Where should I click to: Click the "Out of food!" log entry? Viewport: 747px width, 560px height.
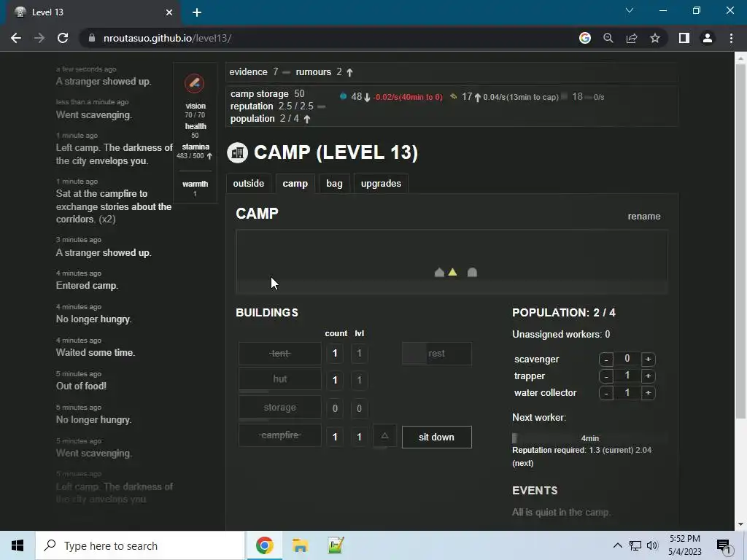pos(82,386)
